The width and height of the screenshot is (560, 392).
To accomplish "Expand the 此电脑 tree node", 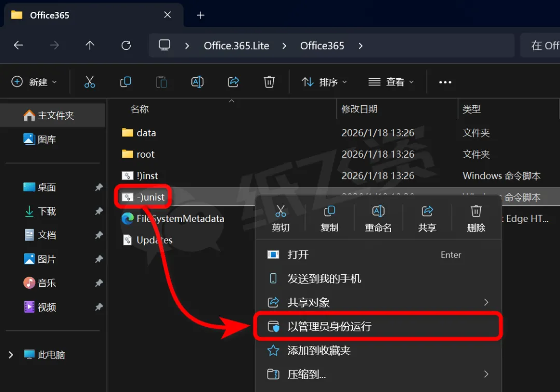I will [x=11, y=355].
